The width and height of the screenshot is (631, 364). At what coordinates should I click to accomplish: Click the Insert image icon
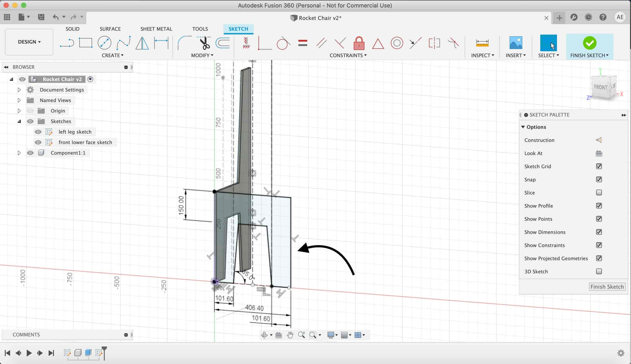coord(516,43)
